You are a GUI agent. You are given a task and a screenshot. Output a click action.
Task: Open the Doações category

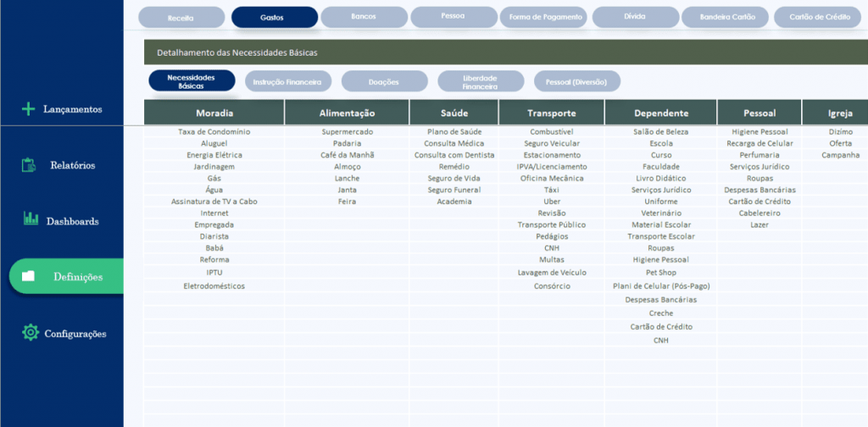(x=384, y=81)
